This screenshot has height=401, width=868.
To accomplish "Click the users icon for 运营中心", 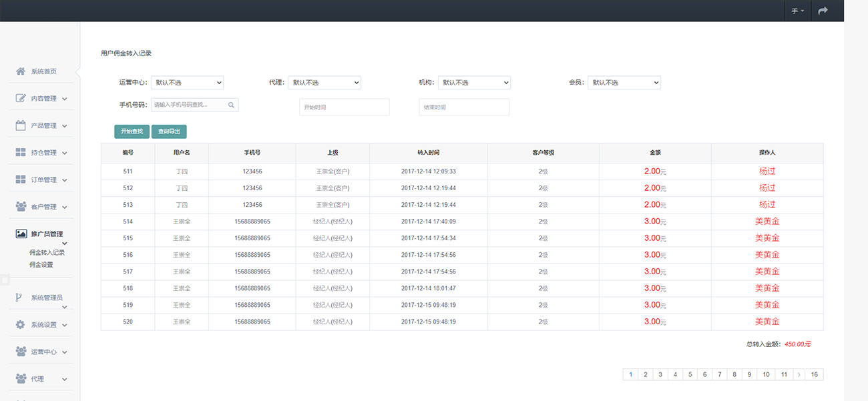I will click(21, 352).
